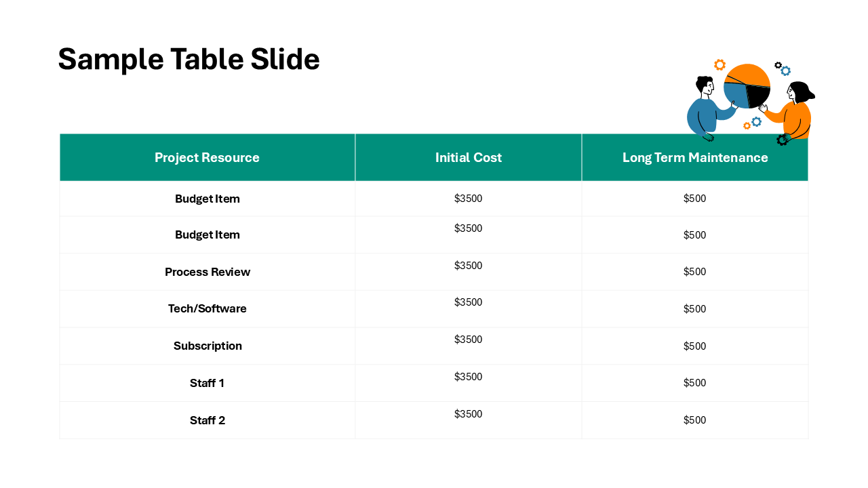The image size is (868, 488).
Task: Click the small black gear beside the blue gear
Action: 778,66
